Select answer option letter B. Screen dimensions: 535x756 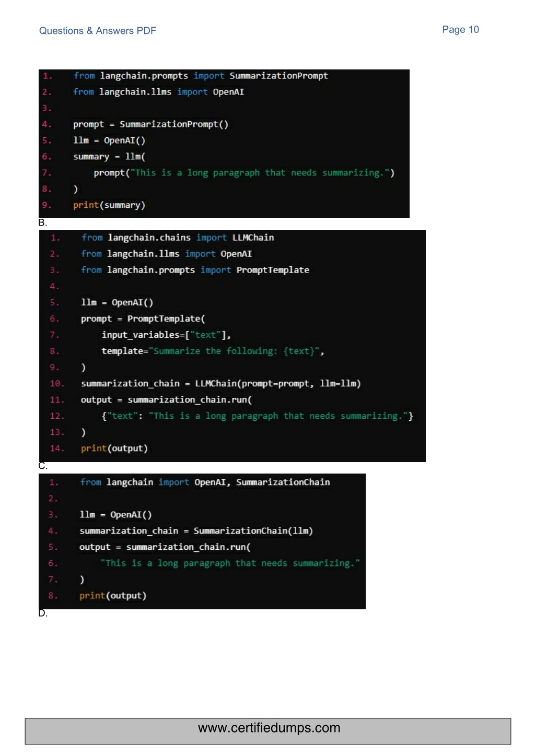43,223
